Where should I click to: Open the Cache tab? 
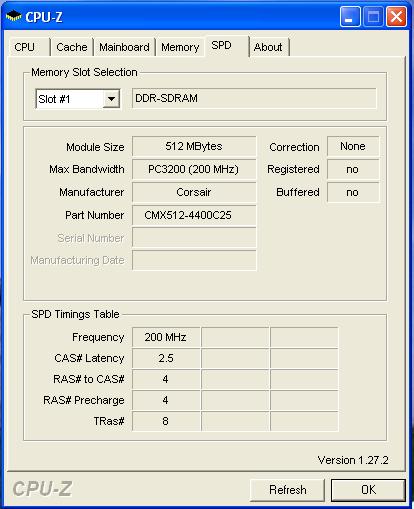coord(72,47)
